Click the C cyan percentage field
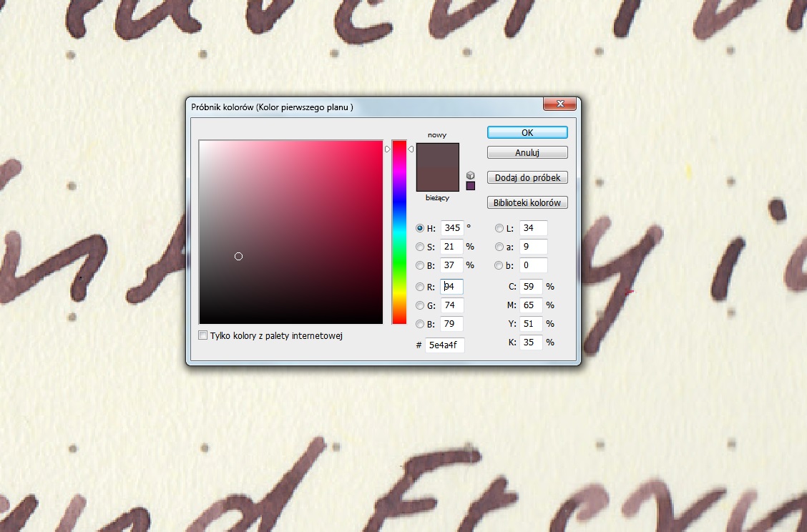 tap(531, 287)
